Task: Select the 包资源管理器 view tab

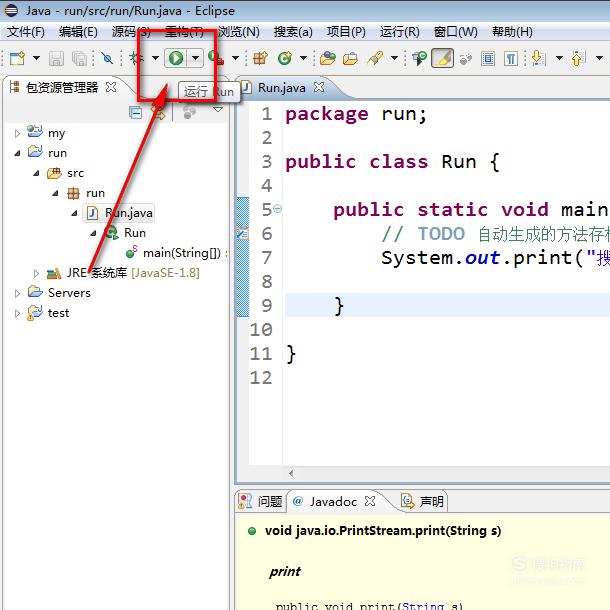Action: click(61, 88)
